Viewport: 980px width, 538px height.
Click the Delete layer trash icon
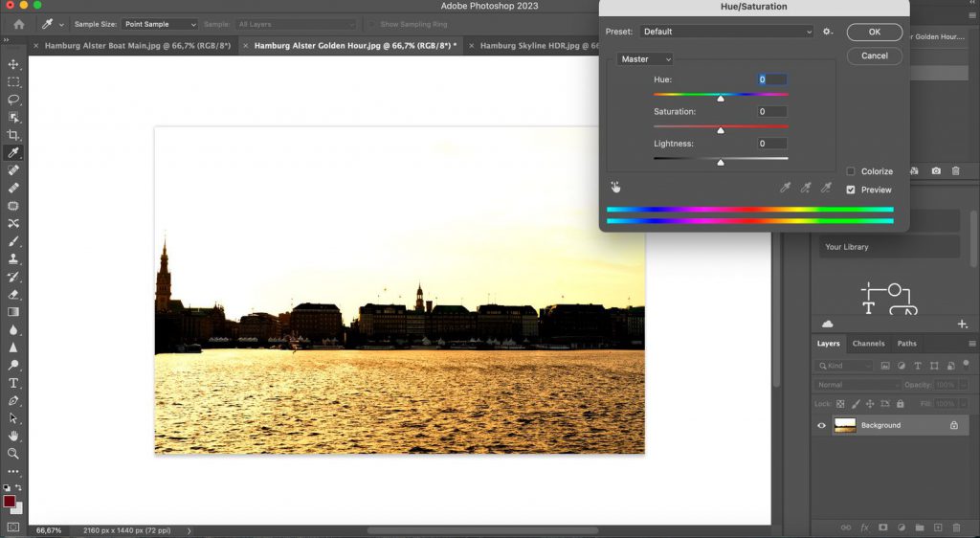point(956,528)
